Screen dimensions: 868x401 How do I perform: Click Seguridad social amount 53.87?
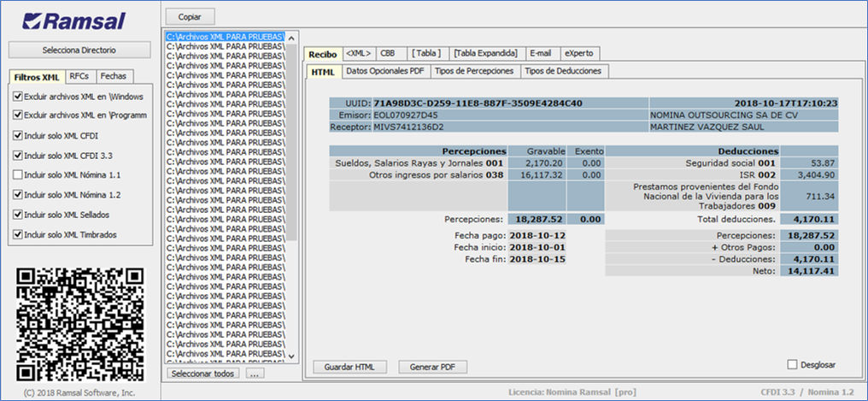pyautogui.click(x=809, y=162)
